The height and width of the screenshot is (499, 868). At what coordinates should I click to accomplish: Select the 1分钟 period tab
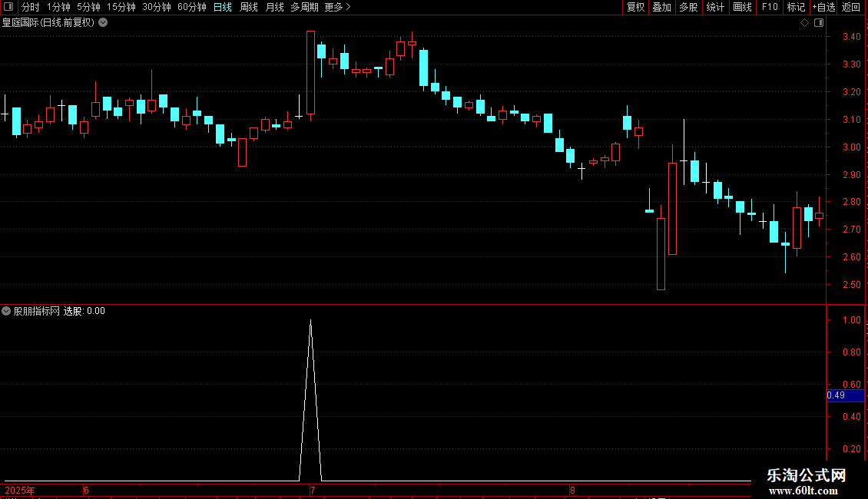58,7
